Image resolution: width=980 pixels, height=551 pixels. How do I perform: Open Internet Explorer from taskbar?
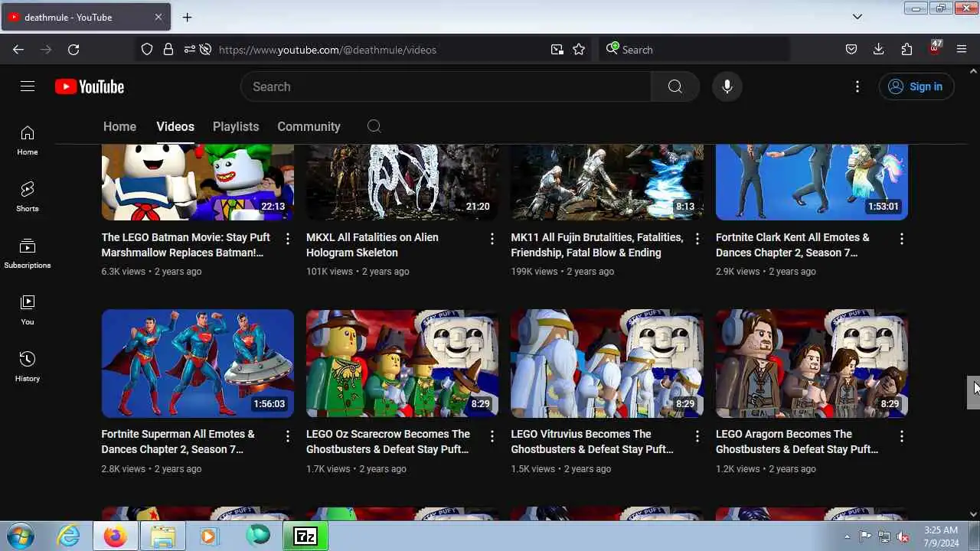tap(69, 536)
